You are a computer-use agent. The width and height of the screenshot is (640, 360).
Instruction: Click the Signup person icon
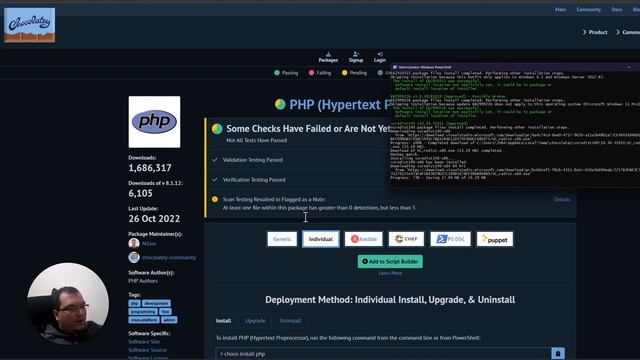pyautogui.click(x=356, y=54)
